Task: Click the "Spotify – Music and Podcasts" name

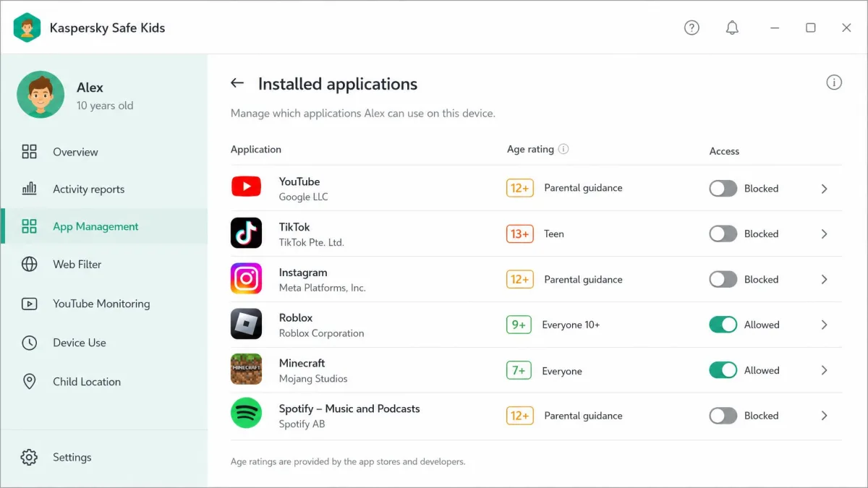Action: [x=349, y=408]
